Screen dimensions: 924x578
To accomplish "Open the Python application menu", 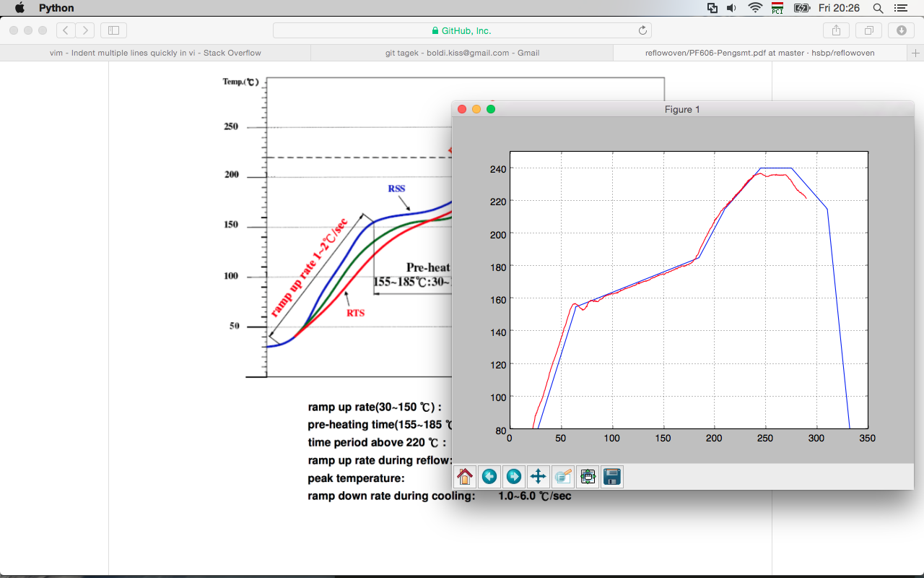I will point(56,8).
